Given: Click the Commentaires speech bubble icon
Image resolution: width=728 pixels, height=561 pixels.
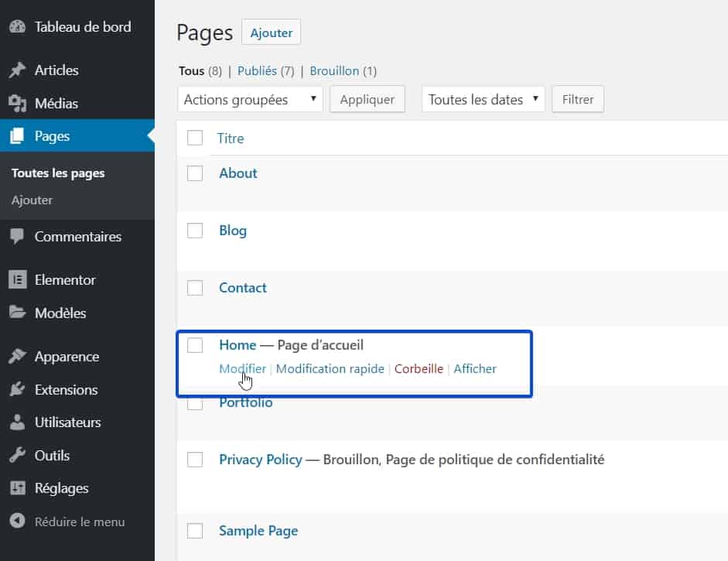Looking at the screenshot, I should 18,236.
